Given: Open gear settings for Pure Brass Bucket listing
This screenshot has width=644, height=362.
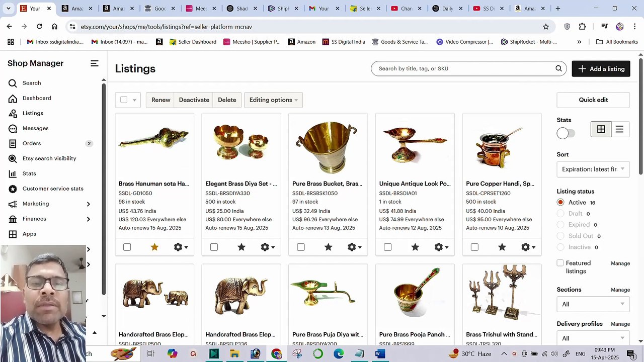Looking at the screenshot, I should point(354,247).
